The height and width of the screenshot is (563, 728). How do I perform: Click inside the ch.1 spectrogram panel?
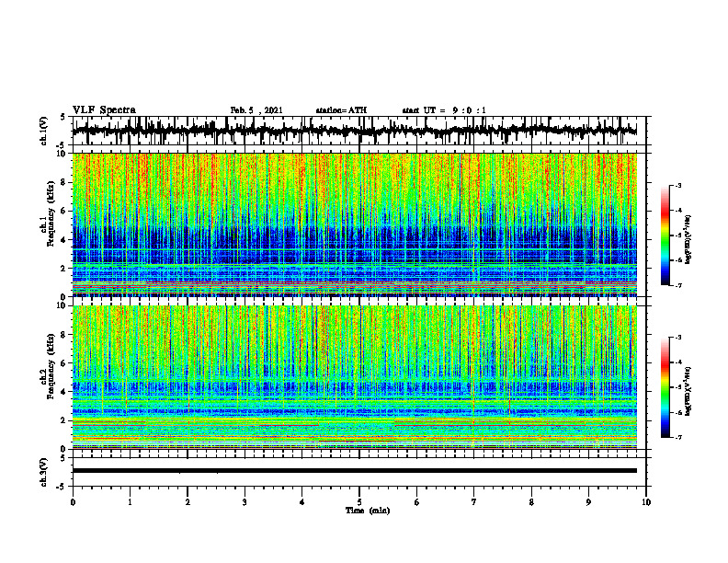(355, 224)
